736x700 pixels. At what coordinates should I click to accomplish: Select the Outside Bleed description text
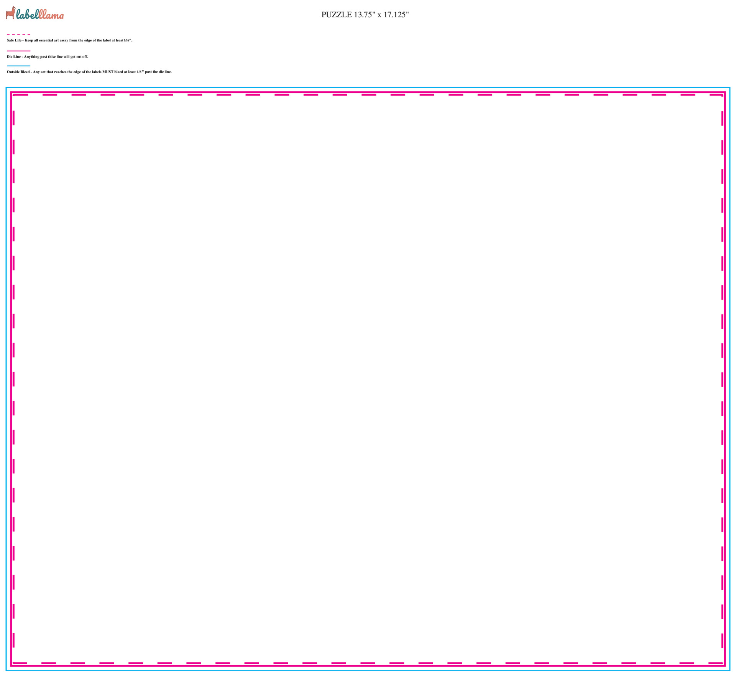coord(89,72)
